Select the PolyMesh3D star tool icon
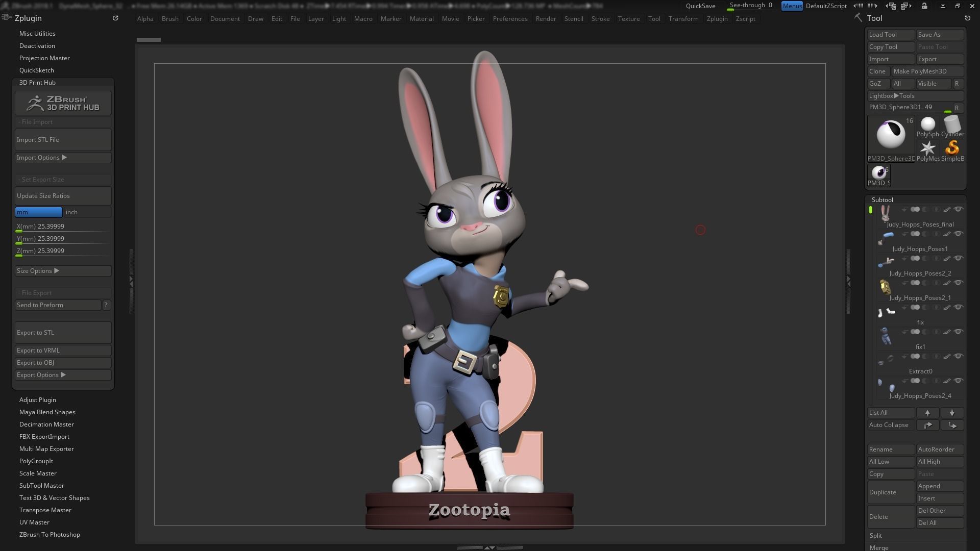 (x=927, y=148)
